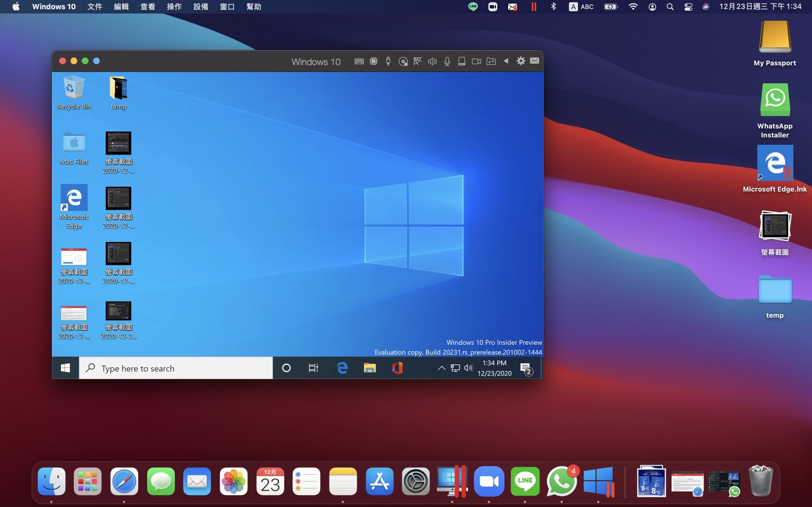
Task: Click the Parallels CPU usage icon
Action: pos(373,61)
